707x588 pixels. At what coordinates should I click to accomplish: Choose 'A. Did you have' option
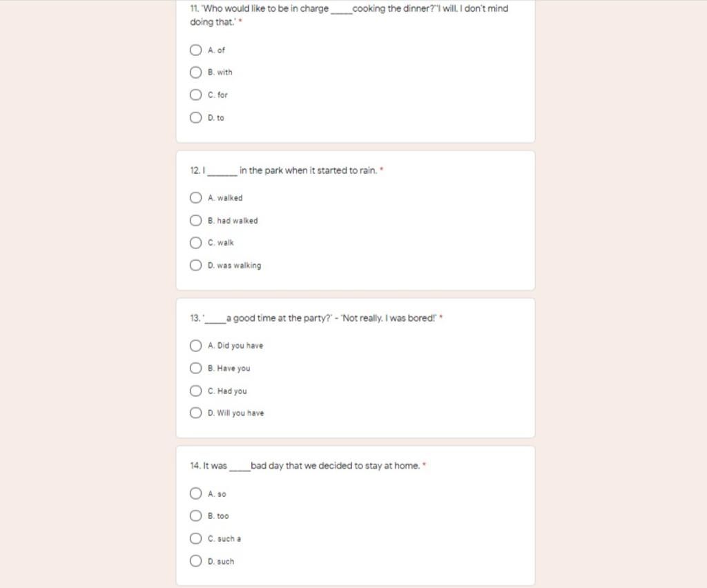click(196, 346)
